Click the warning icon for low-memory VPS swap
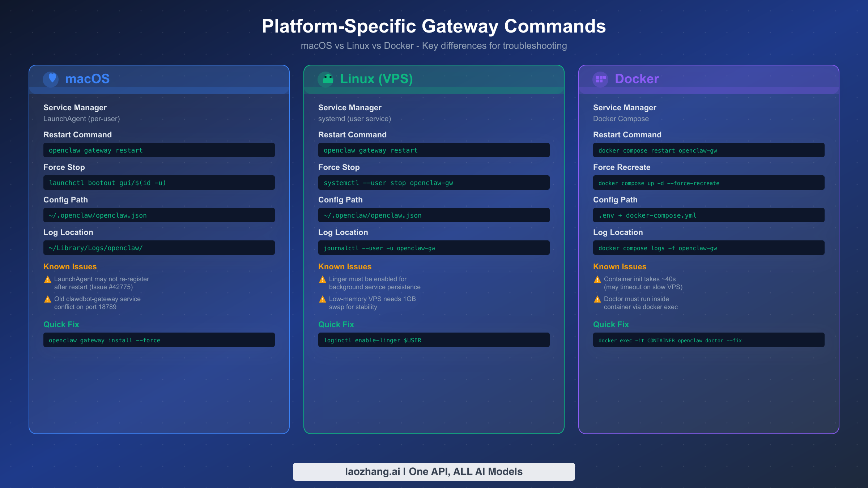 (x=322, y=299)
